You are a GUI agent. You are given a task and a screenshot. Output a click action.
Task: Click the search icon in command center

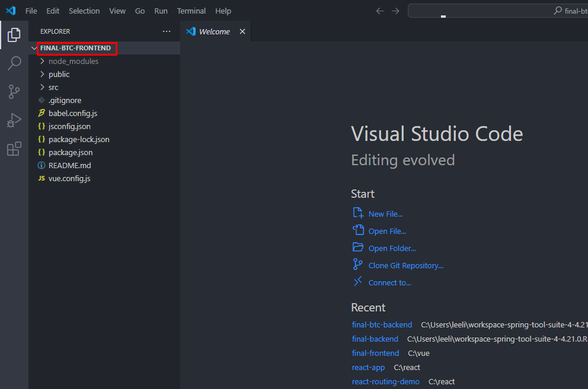pyautogui.click(x=558, y=11)
